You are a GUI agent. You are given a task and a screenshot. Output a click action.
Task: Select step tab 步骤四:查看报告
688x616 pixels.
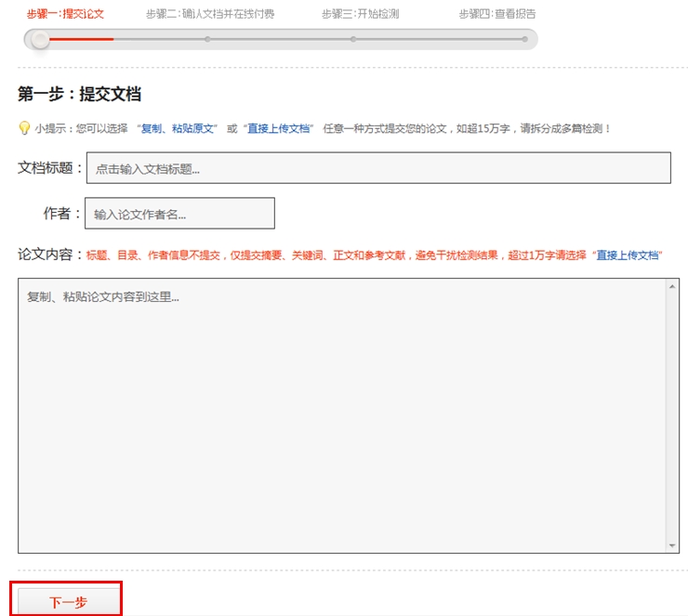click(x=497, y=14)
